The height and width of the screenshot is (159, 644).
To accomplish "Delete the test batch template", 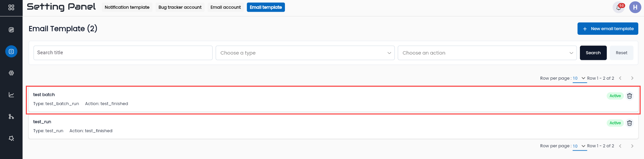I will point(630,96).
